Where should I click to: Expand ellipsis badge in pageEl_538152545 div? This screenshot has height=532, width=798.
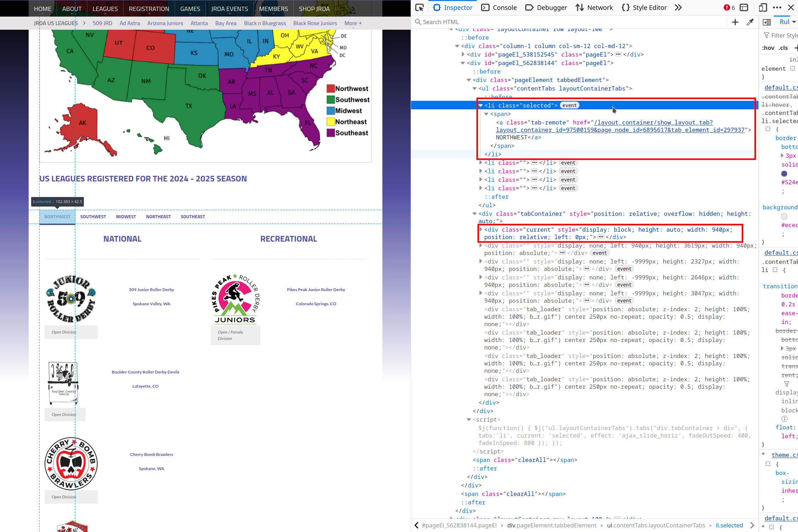(x=618, y=54)
